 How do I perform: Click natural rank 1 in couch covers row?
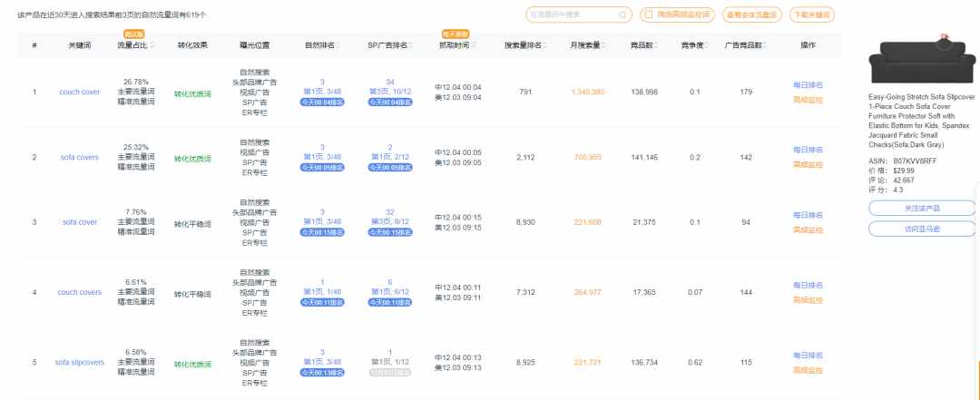(322, 282)
